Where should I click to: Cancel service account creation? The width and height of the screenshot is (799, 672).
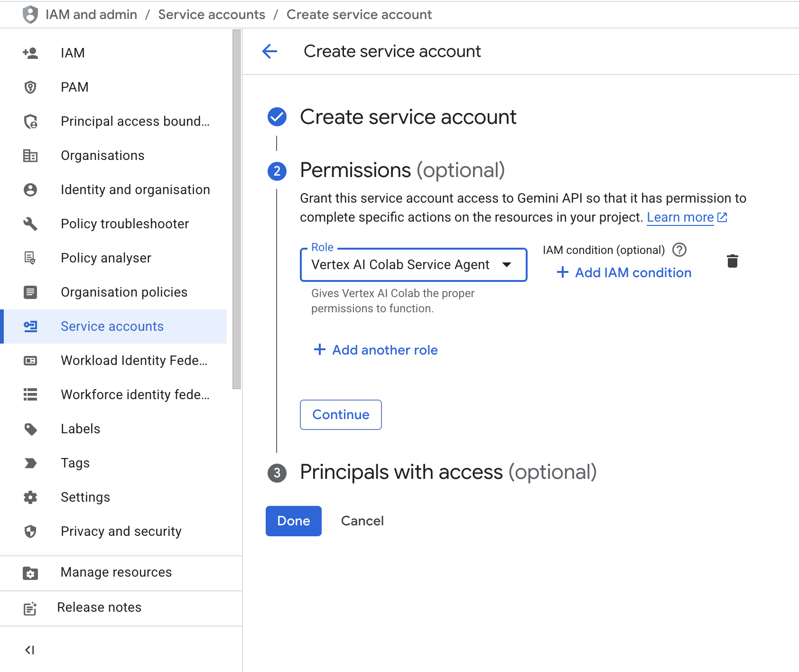[362, 521]
